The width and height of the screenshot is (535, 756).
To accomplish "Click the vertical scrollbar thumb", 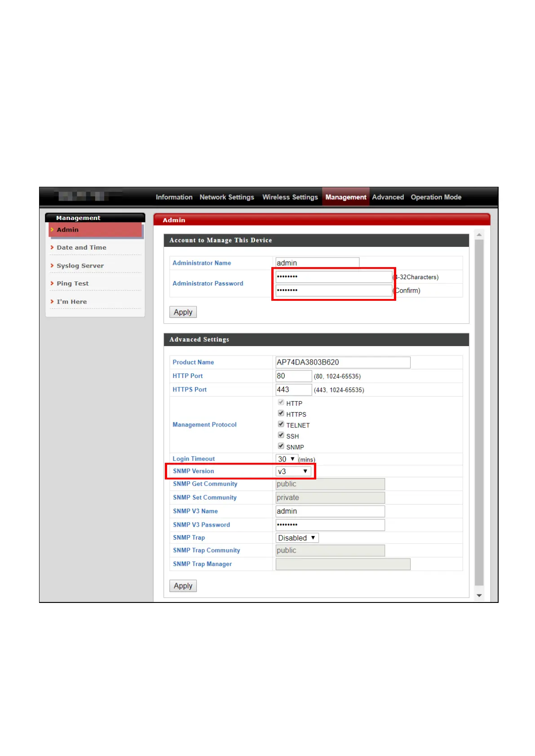I will (x=479, y=413).
